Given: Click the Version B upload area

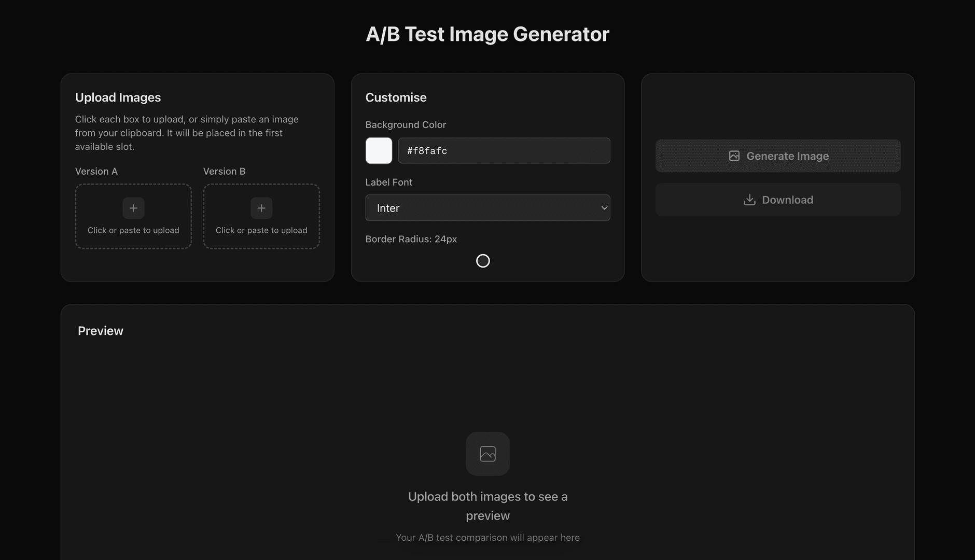Looking at the screenshot, I should click(x=261, y=216).
